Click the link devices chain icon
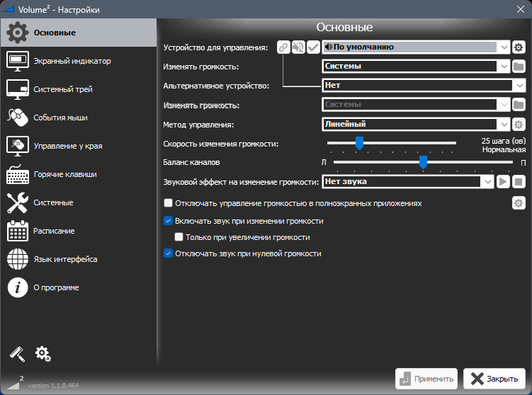The width and height of the screenshot is (532, 395). (x=283, y=47)
